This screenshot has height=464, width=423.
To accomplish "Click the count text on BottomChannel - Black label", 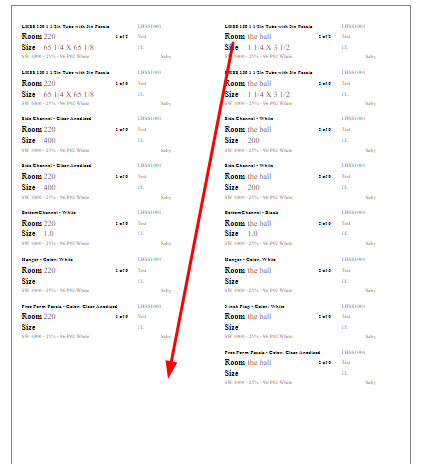I will [325, 224].
